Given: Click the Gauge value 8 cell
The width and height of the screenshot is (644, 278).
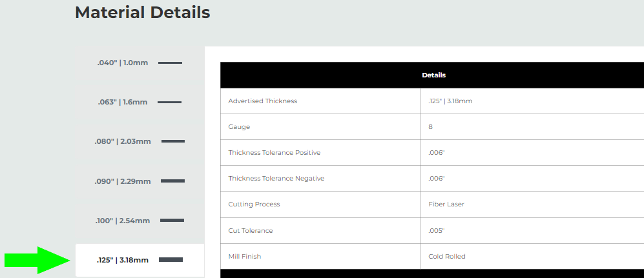Looking at the screenshot, I should tap(430, 127).
